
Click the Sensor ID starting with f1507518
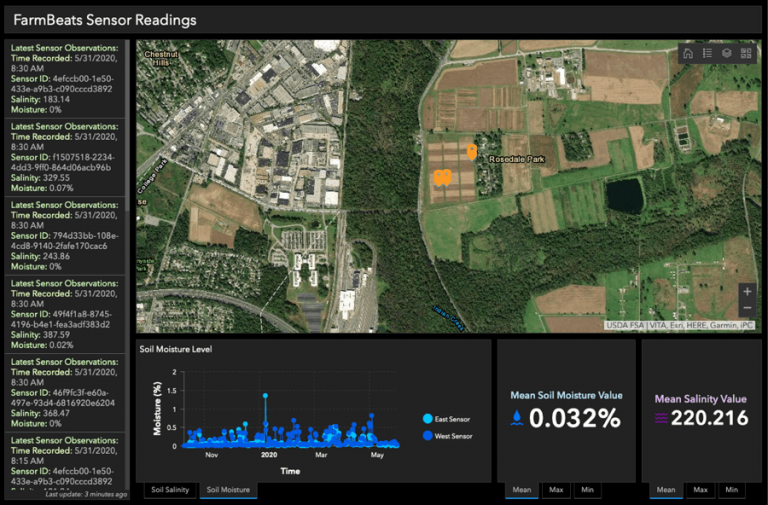63,162
